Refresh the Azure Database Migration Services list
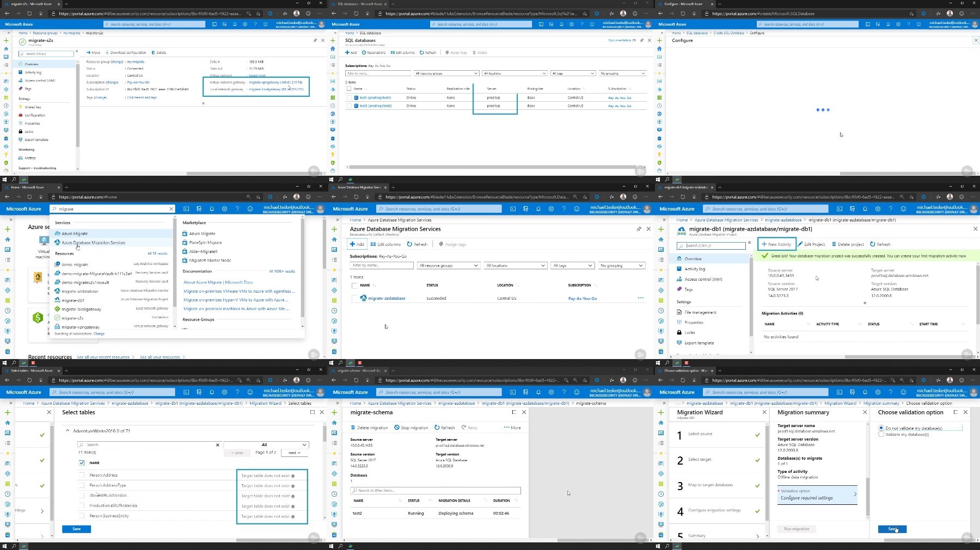The width and height of the screenshot is (980, 550). (x=417, y=244)
